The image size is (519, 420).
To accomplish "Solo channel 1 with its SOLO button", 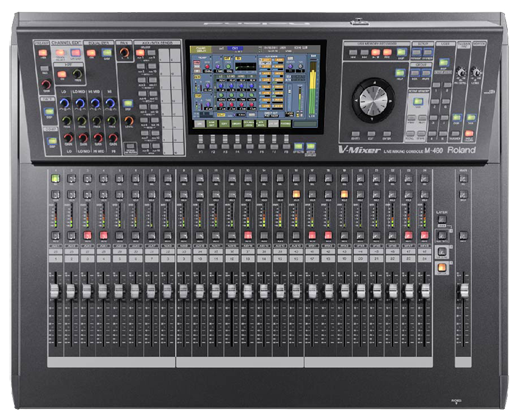I will click(x=55, y=194).
